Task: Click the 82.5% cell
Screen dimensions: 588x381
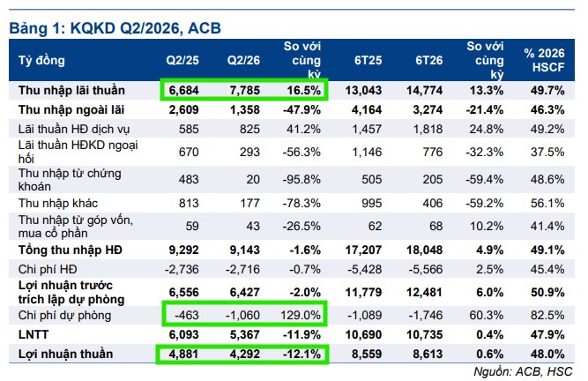Action: coord(547,316)
